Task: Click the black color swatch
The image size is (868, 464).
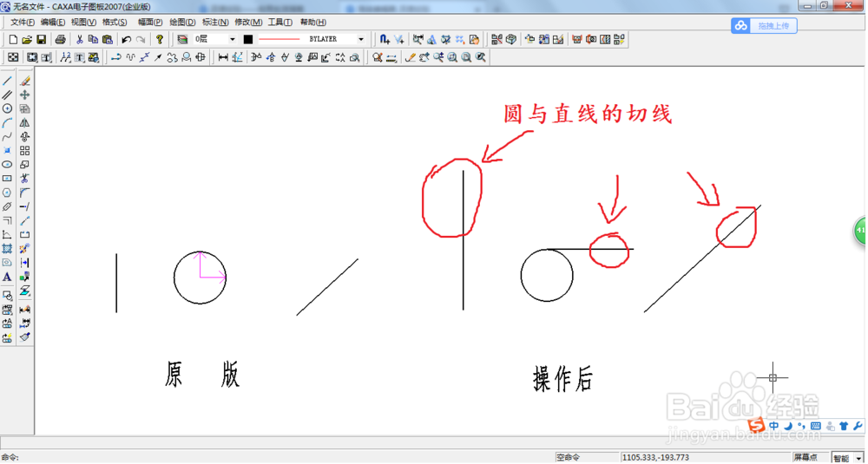Action: pyautogui.click(x=248, y=39)
